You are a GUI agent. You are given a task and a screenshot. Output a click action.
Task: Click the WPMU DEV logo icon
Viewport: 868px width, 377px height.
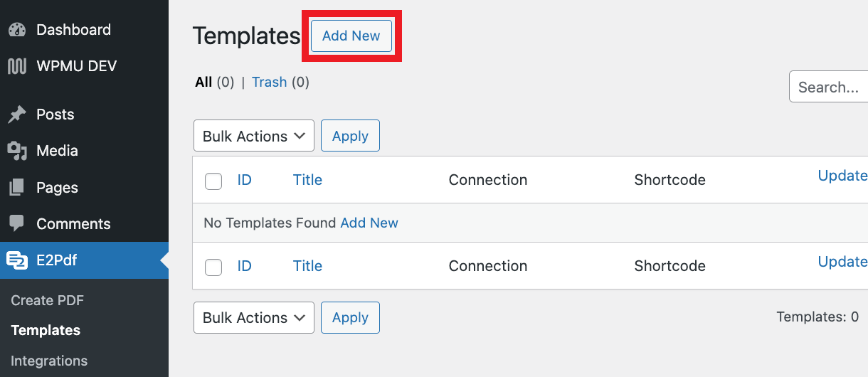point(17,66)
